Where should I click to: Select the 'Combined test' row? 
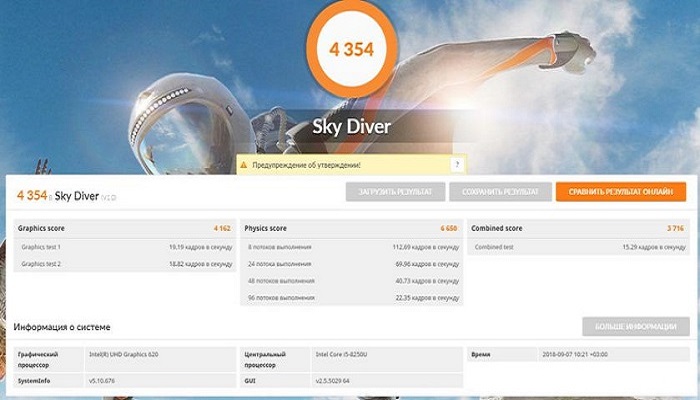pyautogui.click(x=578, y=247)
